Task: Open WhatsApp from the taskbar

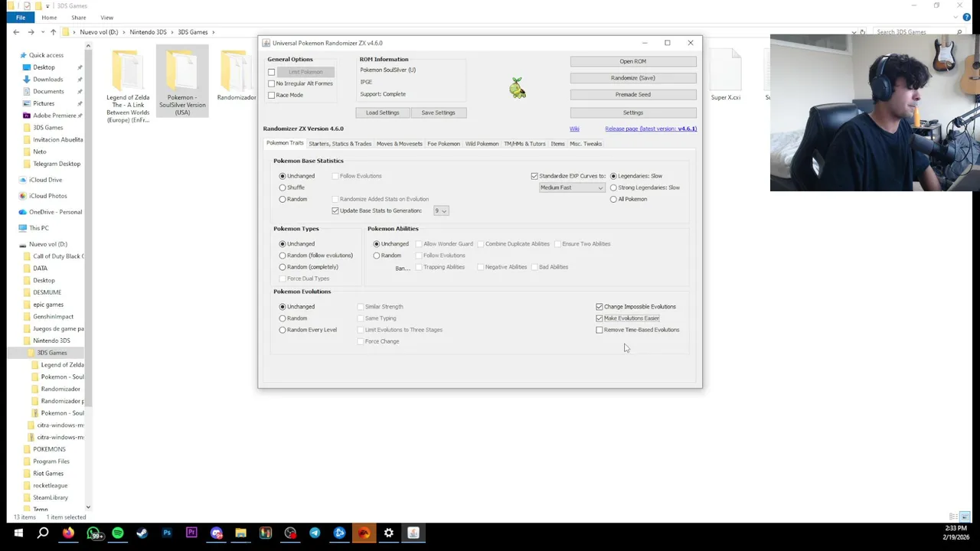Action: point(93,533)
